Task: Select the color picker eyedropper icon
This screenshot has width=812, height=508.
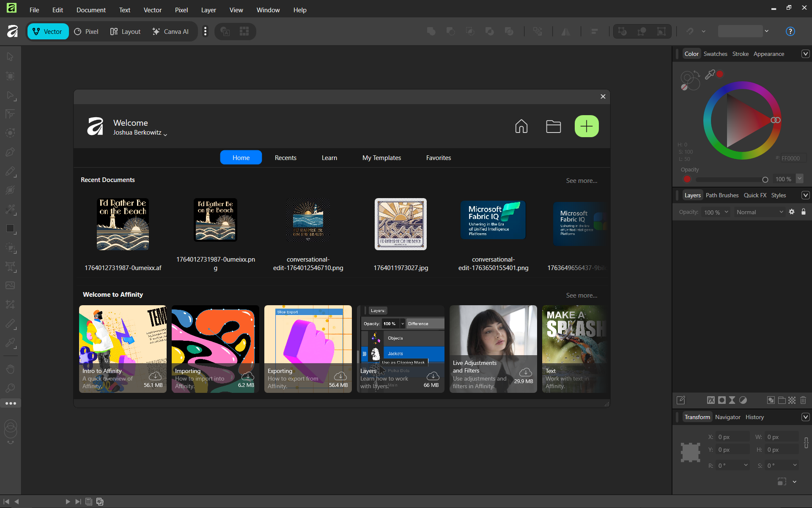Action: pyautogui.click(x=710, y=75)
